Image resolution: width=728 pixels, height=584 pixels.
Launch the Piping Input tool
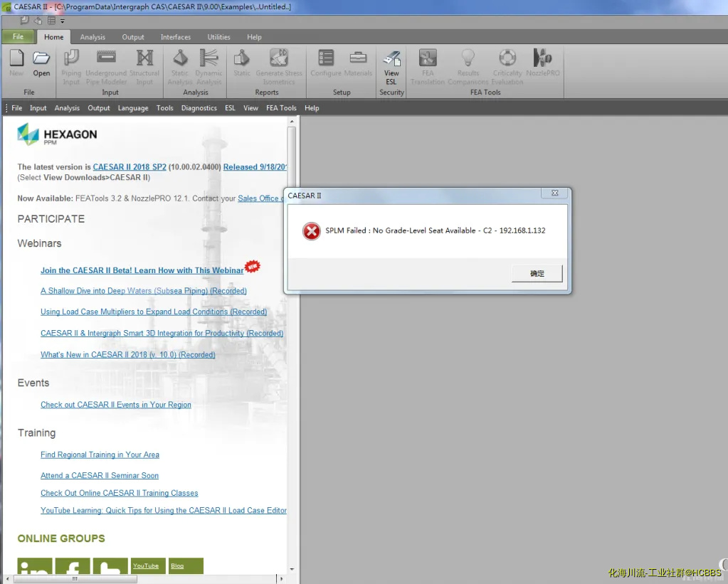[71, 68]
